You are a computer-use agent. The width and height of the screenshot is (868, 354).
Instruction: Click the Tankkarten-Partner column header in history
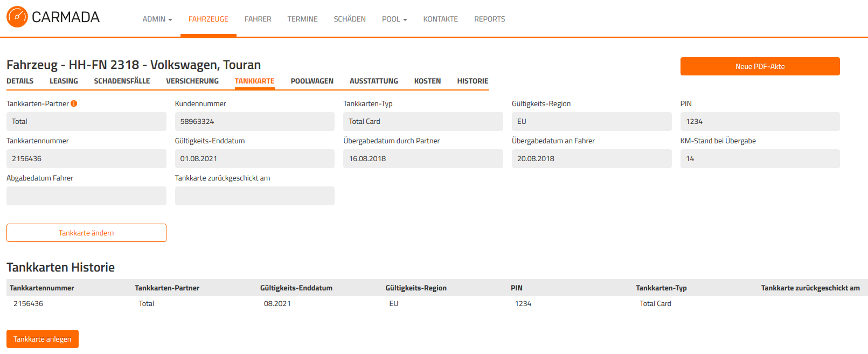coord(167,288)
